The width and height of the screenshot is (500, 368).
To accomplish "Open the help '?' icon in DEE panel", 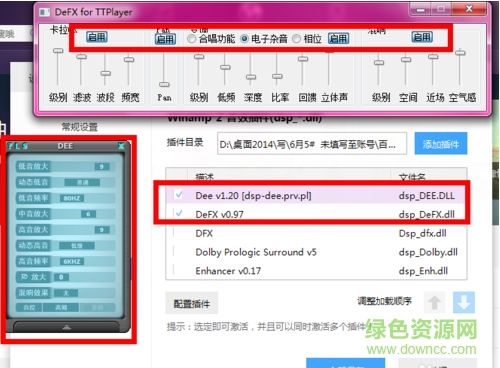I will [10, 146].
